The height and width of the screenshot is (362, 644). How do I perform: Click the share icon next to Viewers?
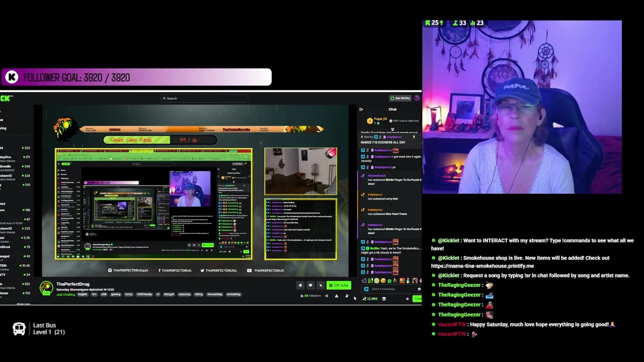327,296
